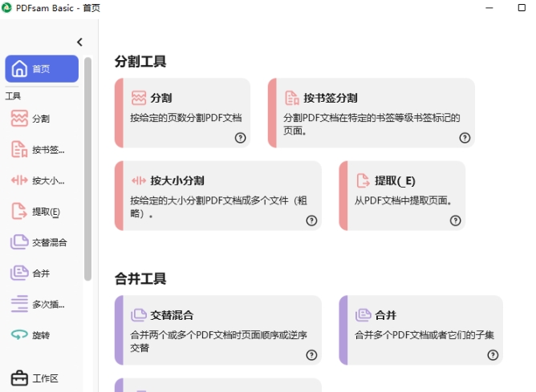The image size is (536, 392).
Task: Click the sidebar vertical scrollbar
Action: tap(87, 169)
